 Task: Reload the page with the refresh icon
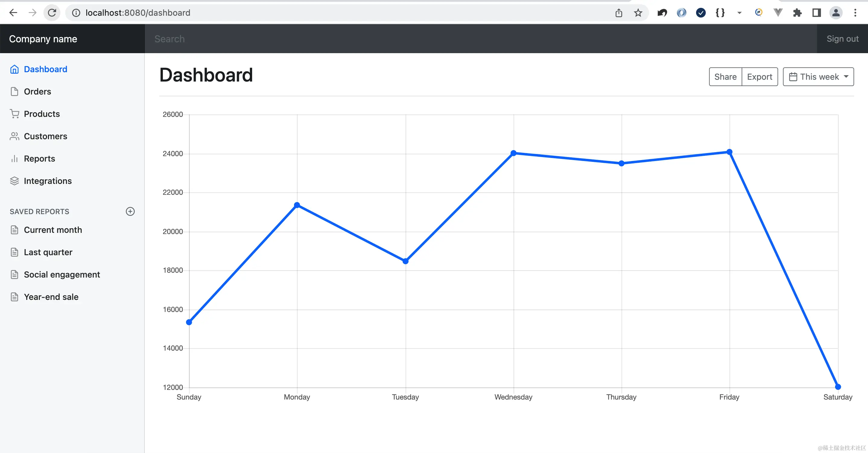(52, 13)
